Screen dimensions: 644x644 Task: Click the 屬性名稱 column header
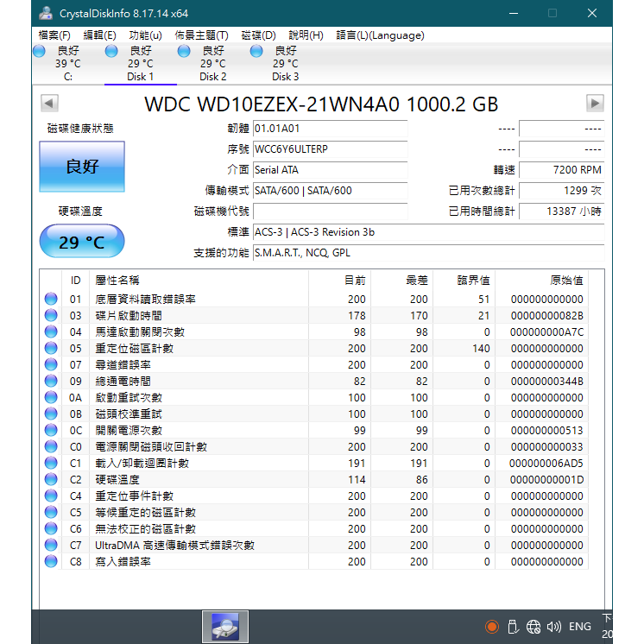199,281
